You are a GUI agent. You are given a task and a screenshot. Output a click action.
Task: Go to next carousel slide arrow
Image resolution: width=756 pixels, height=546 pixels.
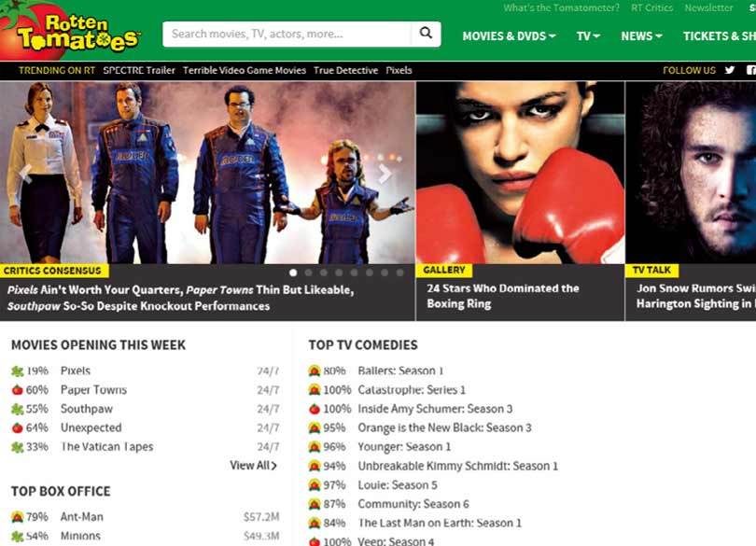click(x=385, y=174)
